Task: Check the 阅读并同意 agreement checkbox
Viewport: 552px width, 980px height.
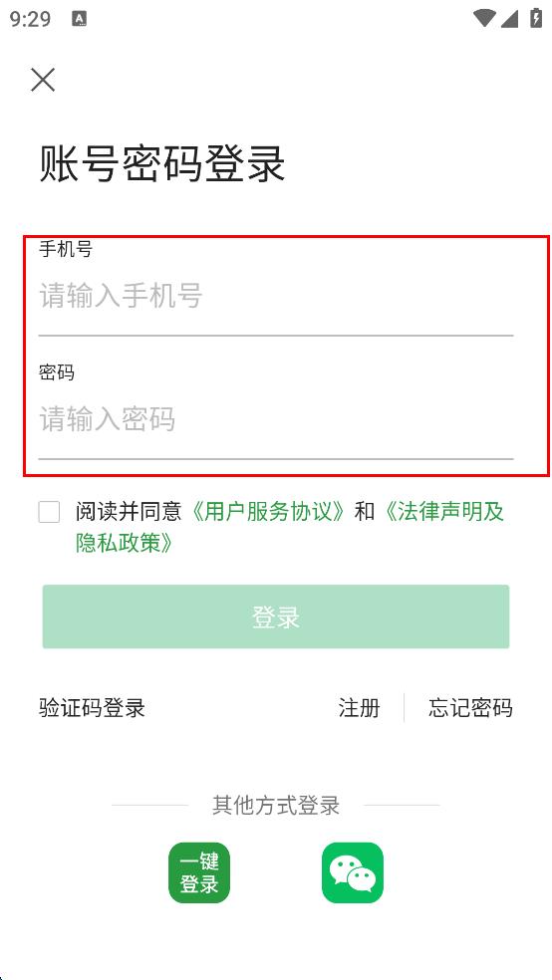Action: [50, 512]
